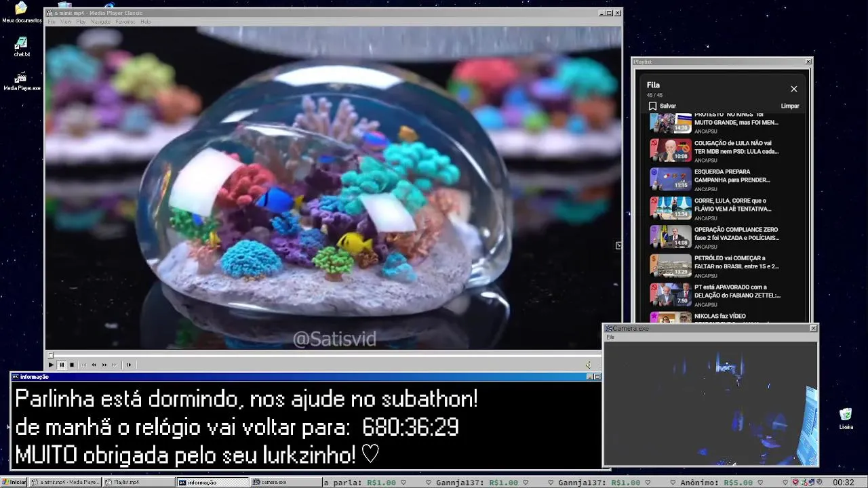Click the volume speaker icon in Media Player
This screenshot has height=488, width=868.
588,365
